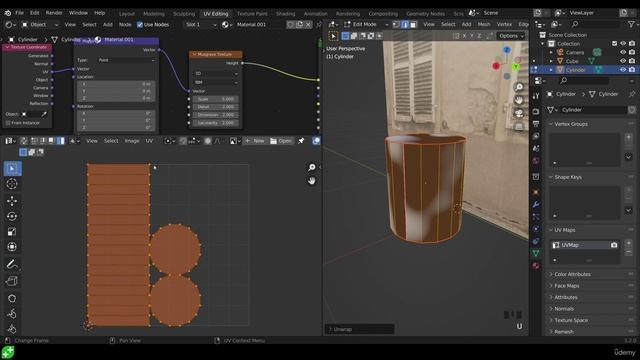This screenshot has height=360, width=640.
Task: Open the Object Data green triangle tab
Action: tap(536, 253)
